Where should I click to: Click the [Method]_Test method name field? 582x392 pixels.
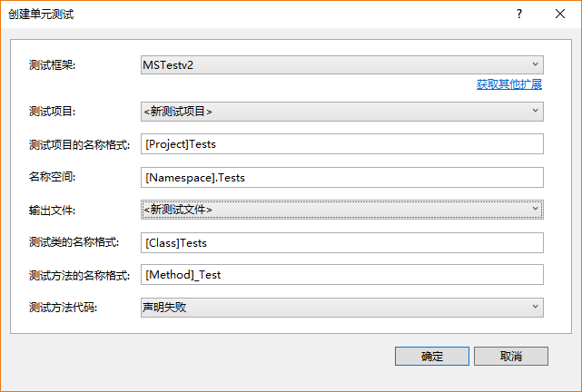[x=341, y=275]
